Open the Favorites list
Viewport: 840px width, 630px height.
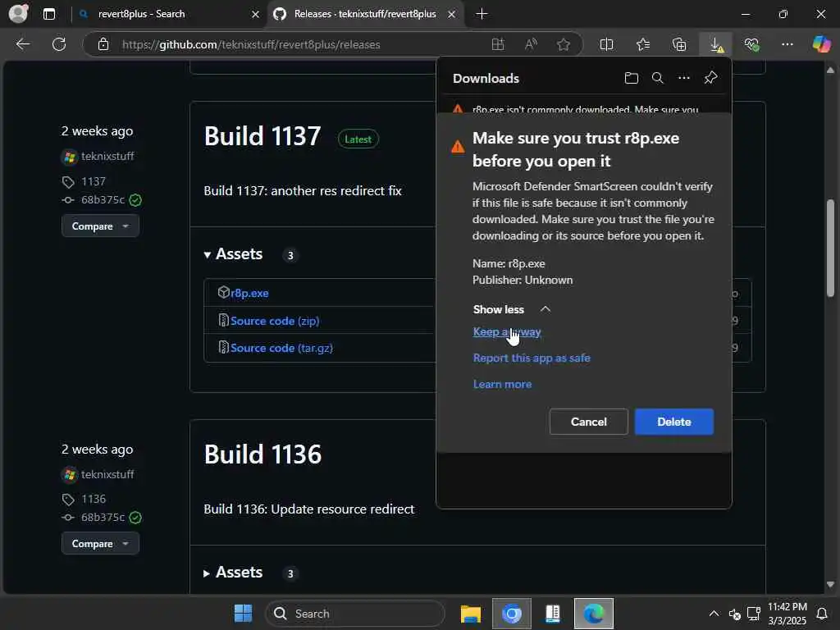tap(643, 44)
